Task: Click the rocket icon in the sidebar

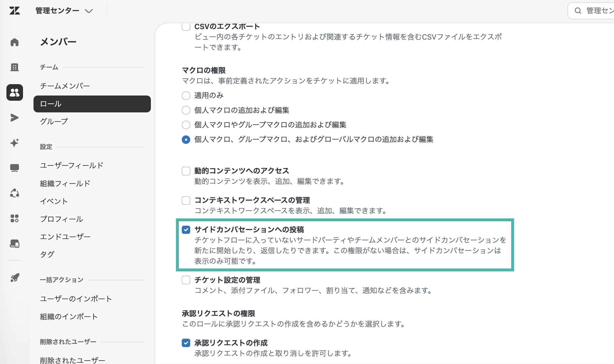Action: click(x=15, y=278)
